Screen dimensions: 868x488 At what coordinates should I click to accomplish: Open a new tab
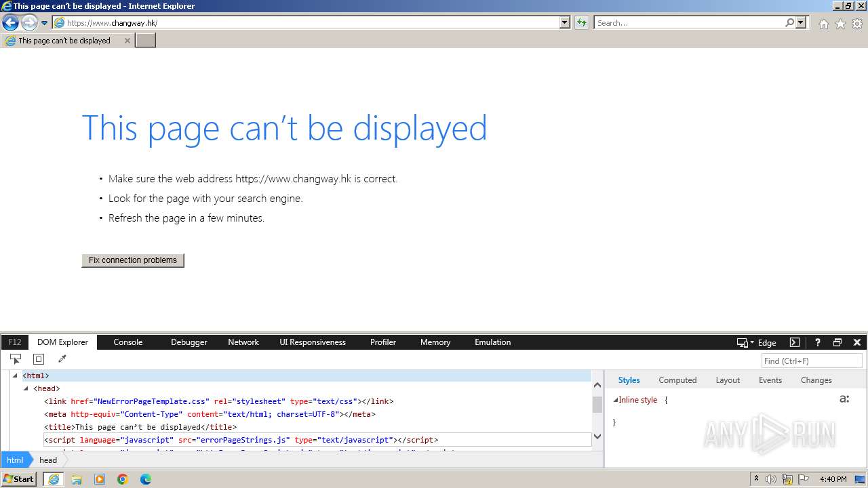[146, 41]
